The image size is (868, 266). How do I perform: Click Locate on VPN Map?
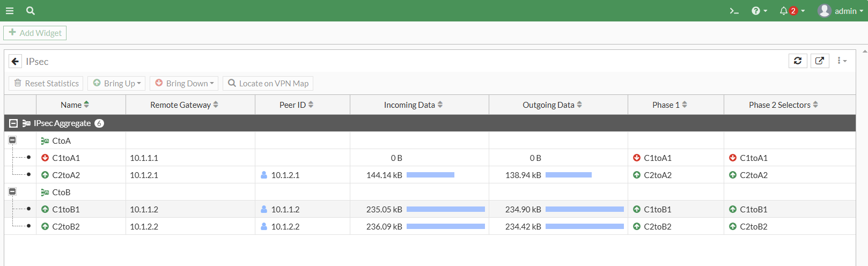pos(268,83)
